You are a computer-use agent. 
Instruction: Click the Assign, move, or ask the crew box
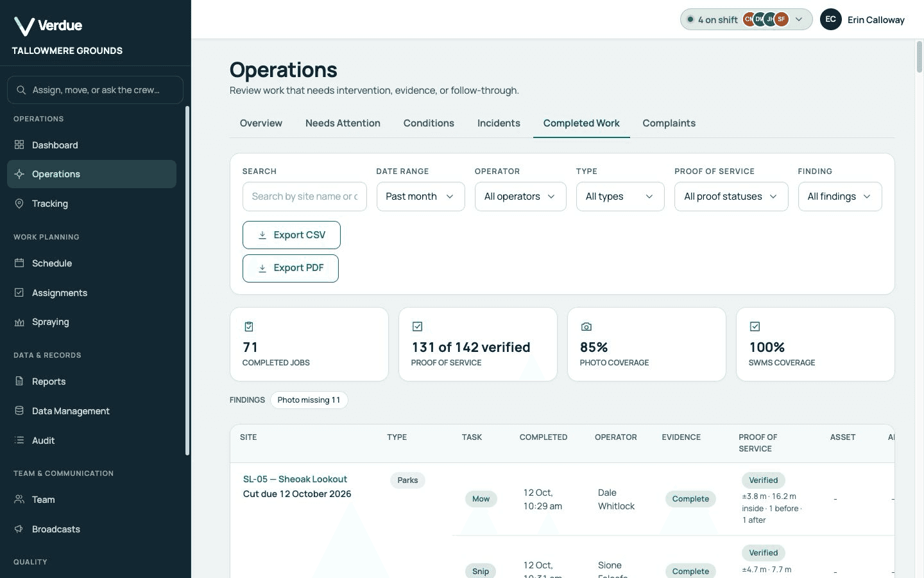tap(95, 90)
